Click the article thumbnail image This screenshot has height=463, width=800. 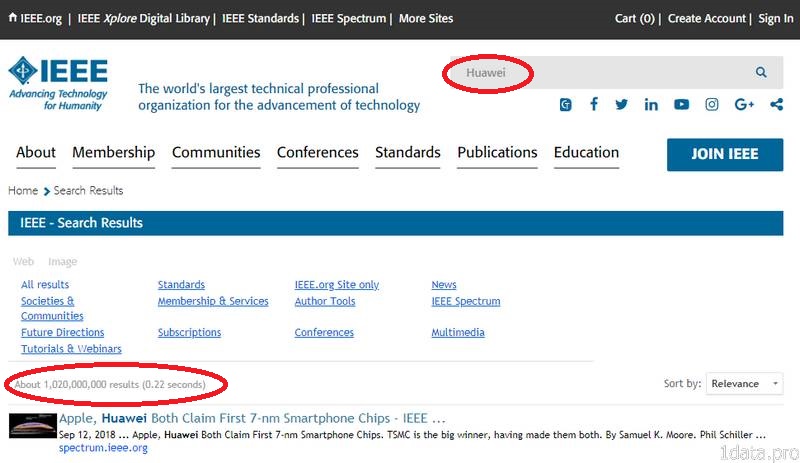(33, 426)
